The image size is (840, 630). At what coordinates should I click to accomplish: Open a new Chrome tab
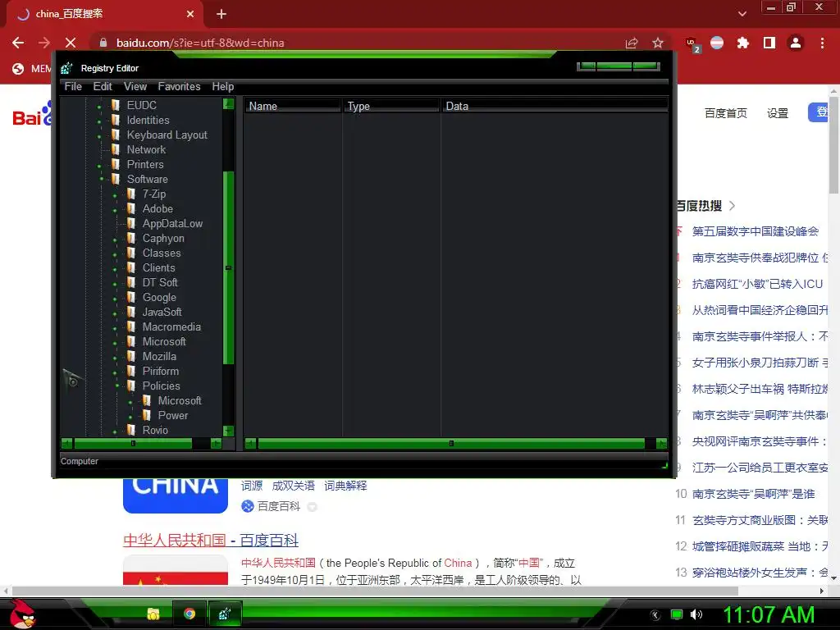point(221,14)
